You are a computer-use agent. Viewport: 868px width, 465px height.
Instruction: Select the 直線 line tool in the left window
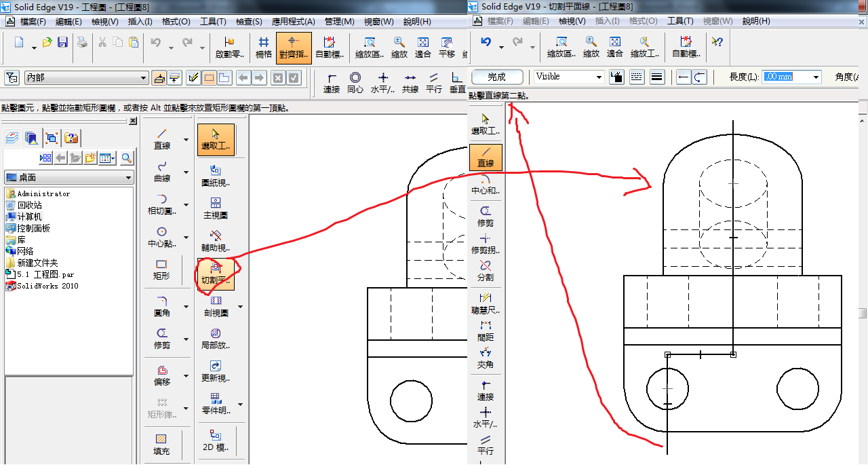[161, 138]
